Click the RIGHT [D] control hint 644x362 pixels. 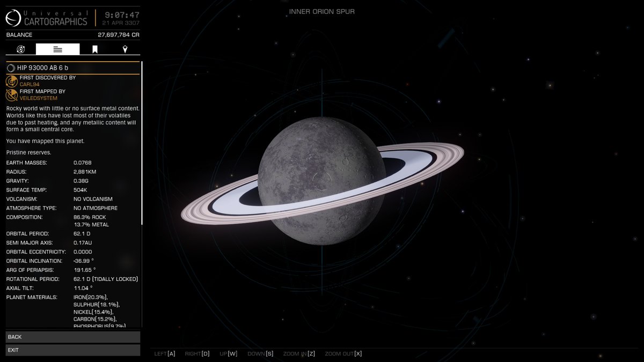tap(197, 354)
